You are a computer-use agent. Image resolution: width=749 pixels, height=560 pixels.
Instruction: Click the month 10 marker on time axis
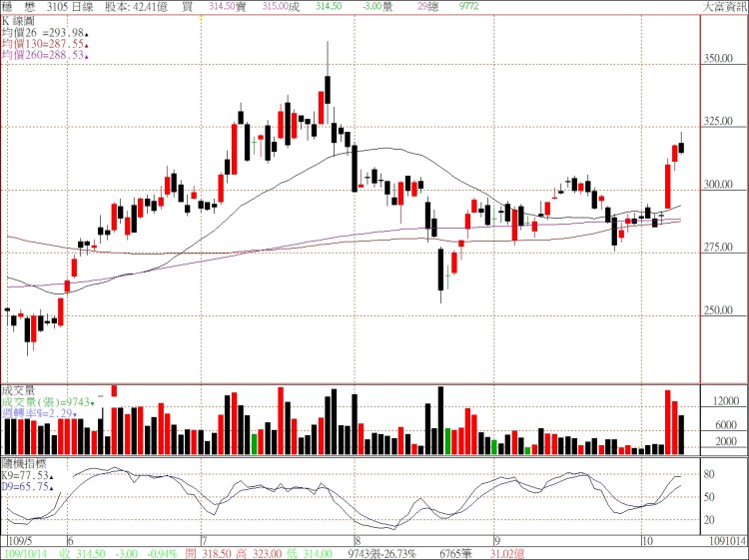(646, 536)
